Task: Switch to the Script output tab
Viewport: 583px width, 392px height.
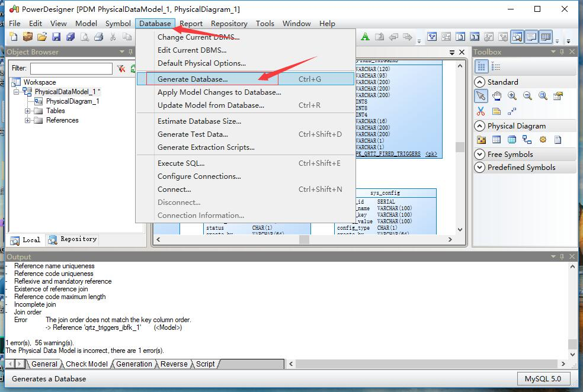Action: coord(205,364)
